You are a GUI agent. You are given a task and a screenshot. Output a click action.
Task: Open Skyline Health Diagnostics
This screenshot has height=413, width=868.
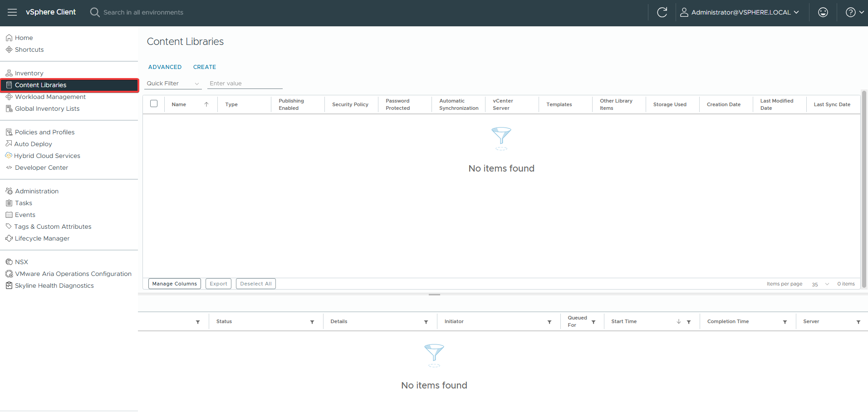[54, 285]
